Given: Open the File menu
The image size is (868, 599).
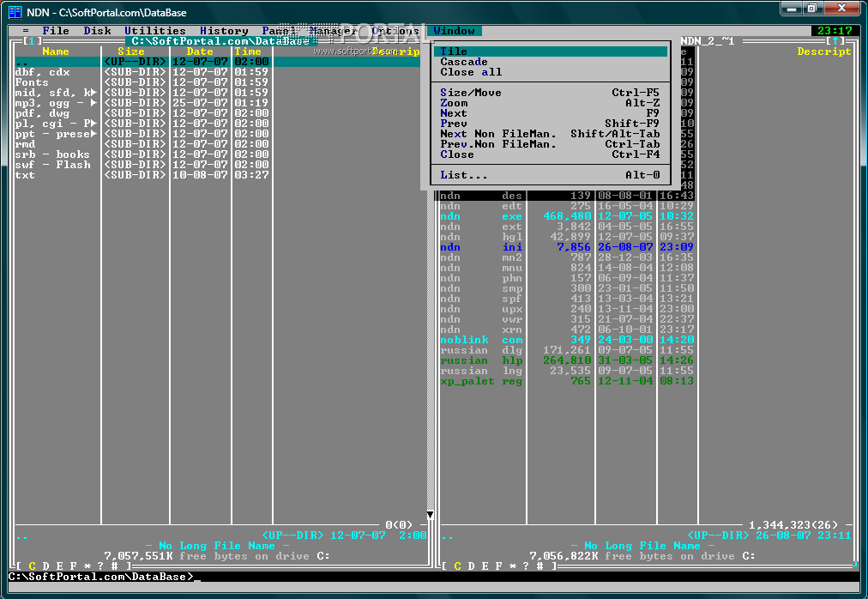Looking at the screenshot, I should 56,31.
